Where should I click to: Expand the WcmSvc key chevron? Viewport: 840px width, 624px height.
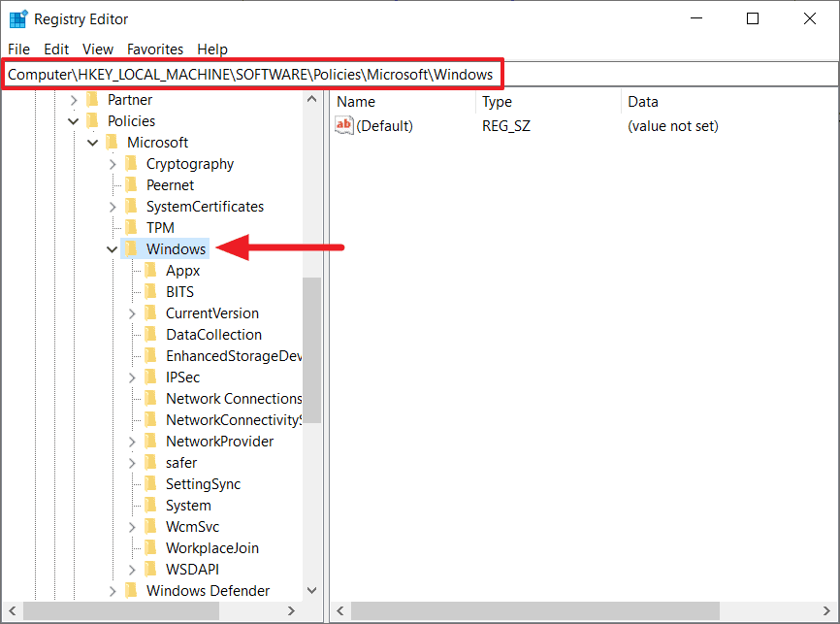pos(132,528)
